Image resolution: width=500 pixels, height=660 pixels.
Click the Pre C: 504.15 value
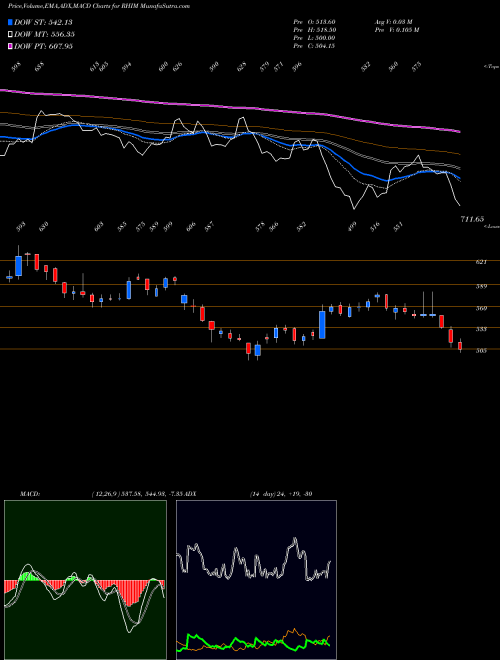pos(314,46)
